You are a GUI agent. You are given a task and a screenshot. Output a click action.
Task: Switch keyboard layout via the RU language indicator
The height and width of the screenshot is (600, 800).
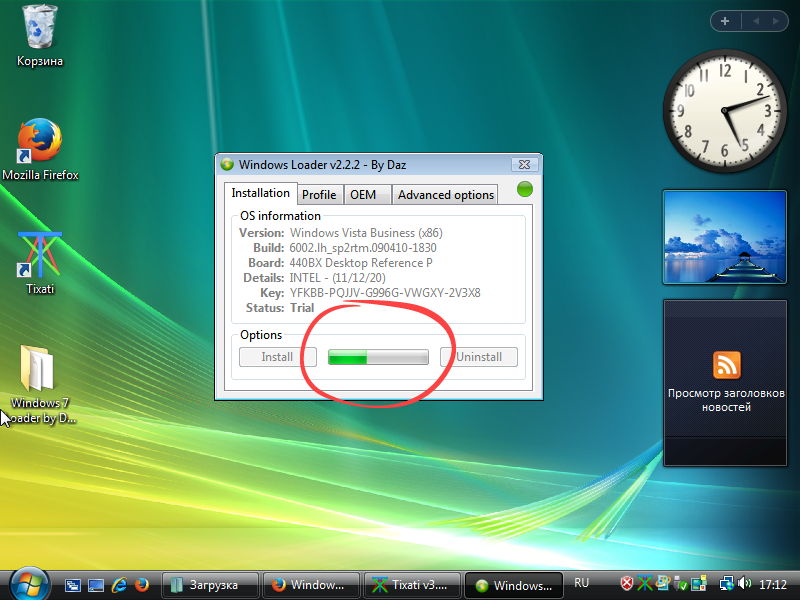581,581
